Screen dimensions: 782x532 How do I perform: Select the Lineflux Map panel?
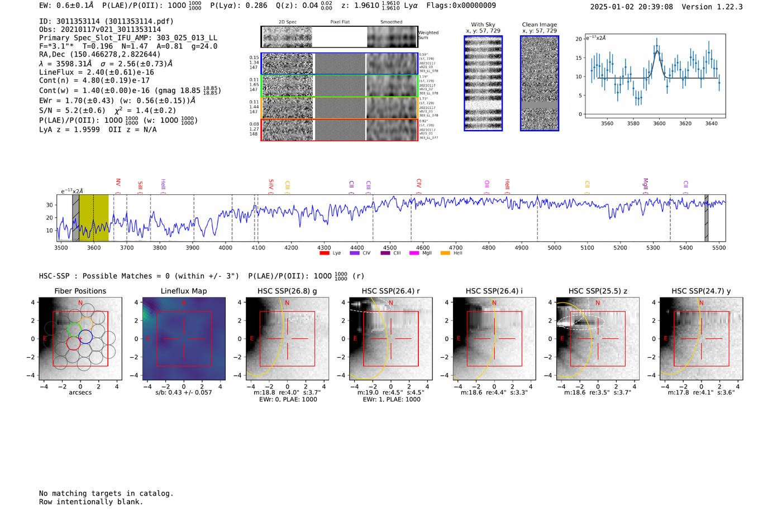[x=184, y=339]
